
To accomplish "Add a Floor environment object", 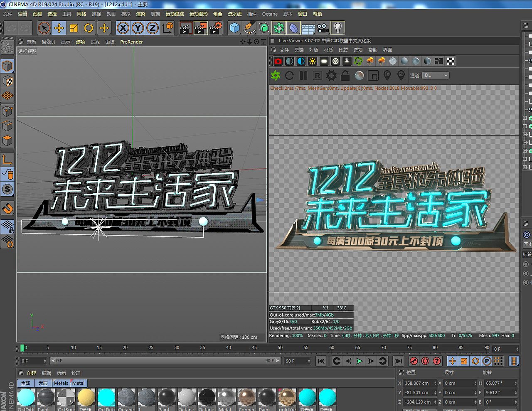I will click(x=308, y=28).
